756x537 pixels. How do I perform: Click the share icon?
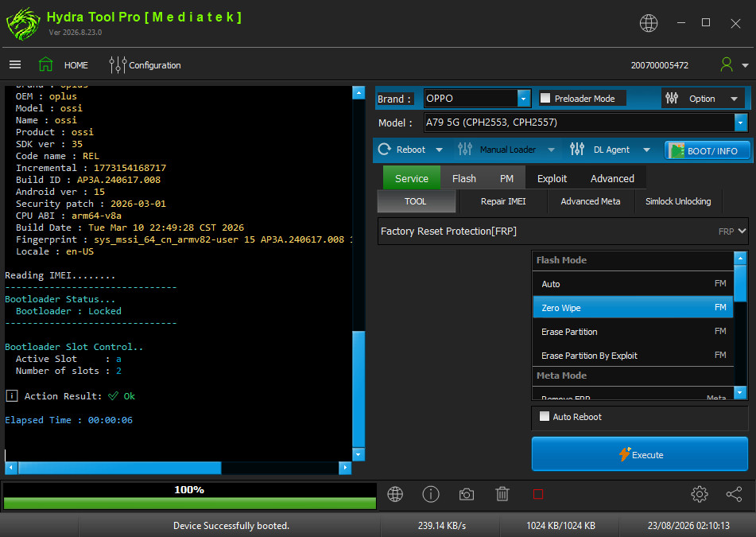(x=734, y=494)
